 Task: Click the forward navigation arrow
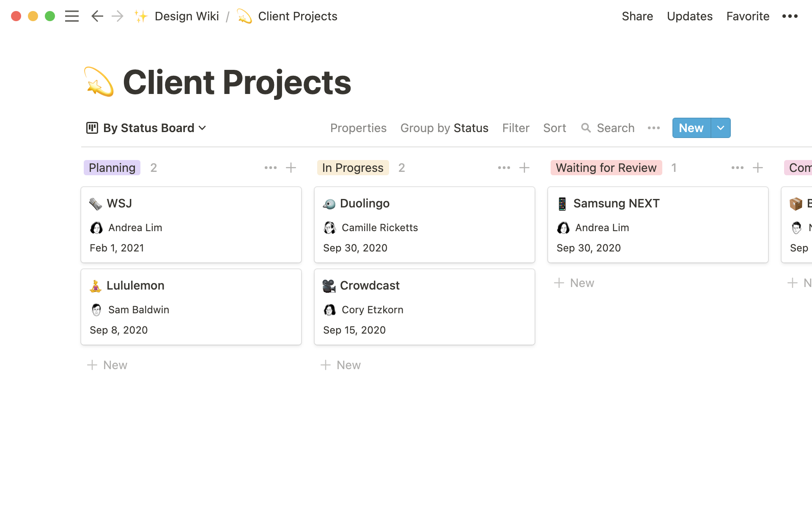tap(117, 16)
